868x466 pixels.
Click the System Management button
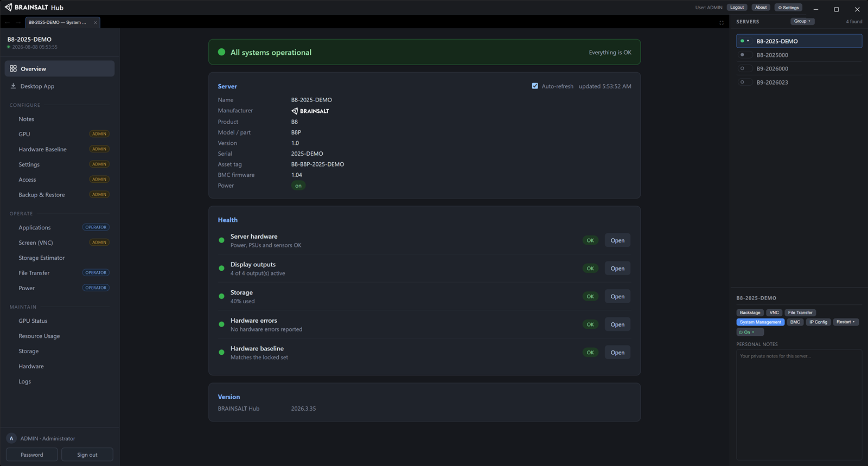click(x=761, y=322)
